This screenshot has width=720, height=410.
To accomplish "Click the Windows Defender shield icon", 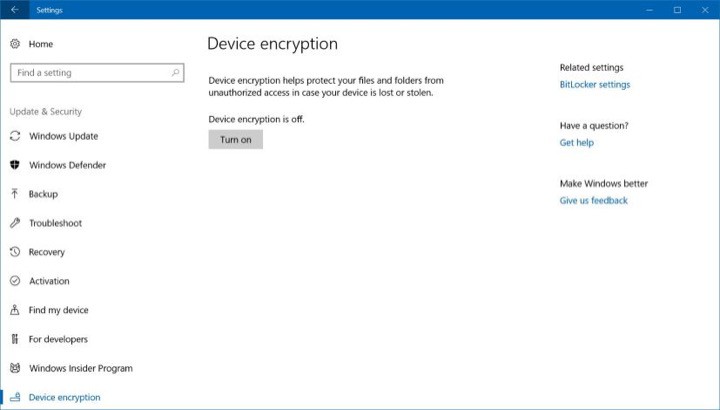I will [15, 165].
